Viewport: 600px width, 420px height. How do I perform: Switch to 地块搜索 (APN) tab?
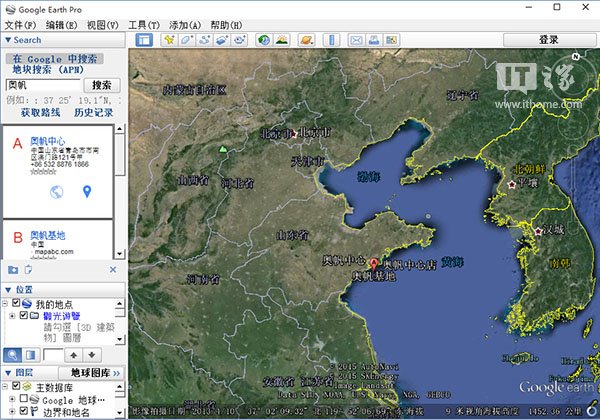[x=48, y=70]
